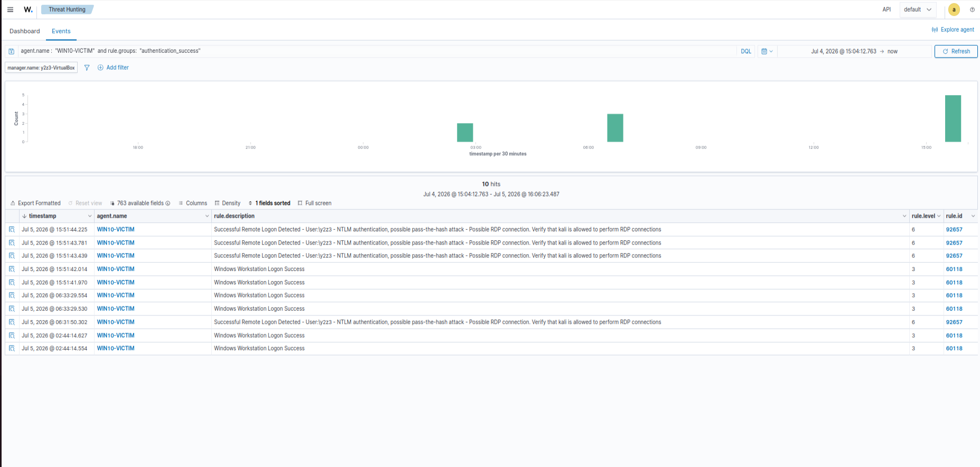Click the manager.name: y2z3-VirtualBox filter pill
The height and width of the screenshot is (467, 980).
pyautogui.click(x=41, y=68)
